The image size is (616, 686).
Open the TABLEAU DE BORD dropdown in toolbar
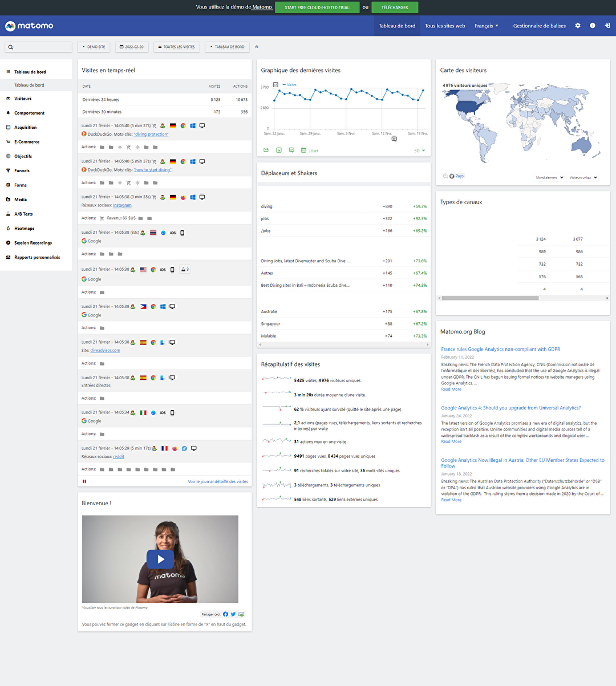tap(227, 47)
